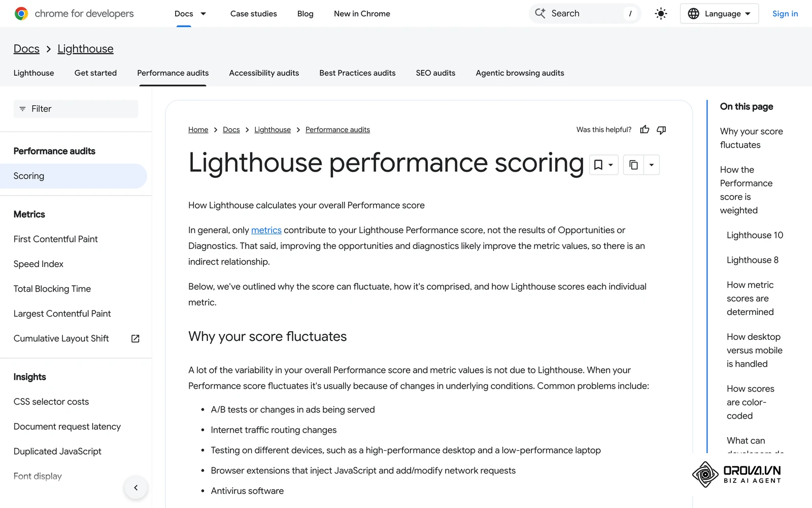Click the Sign in link
Screen dimensions: 812x508
click(785, 14)
